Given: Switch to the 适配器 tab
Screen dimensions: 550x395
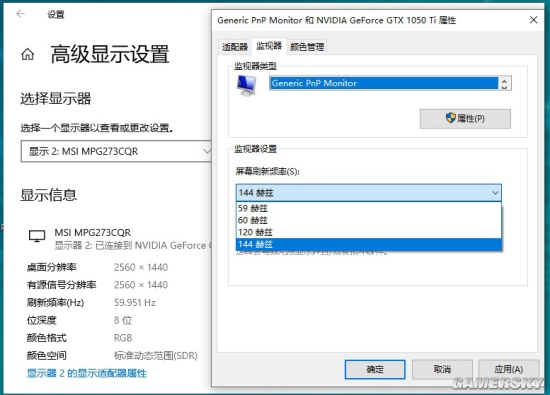Looking at the screenshot, I should tap(235, 47).
